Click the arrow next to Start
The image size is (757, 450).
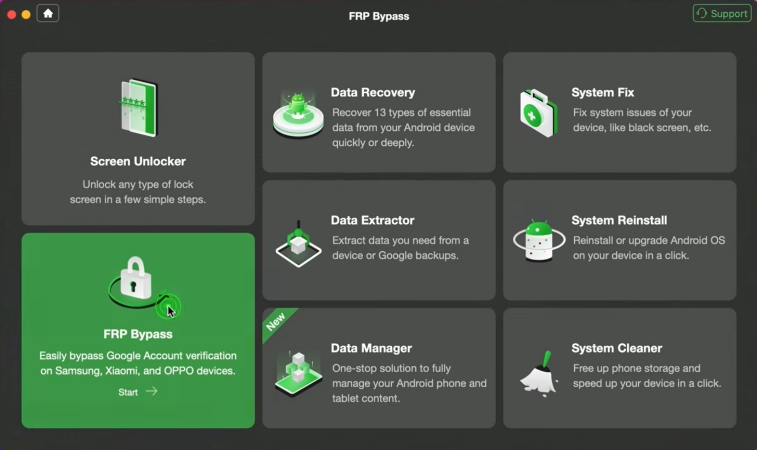(x=152, y=391)
